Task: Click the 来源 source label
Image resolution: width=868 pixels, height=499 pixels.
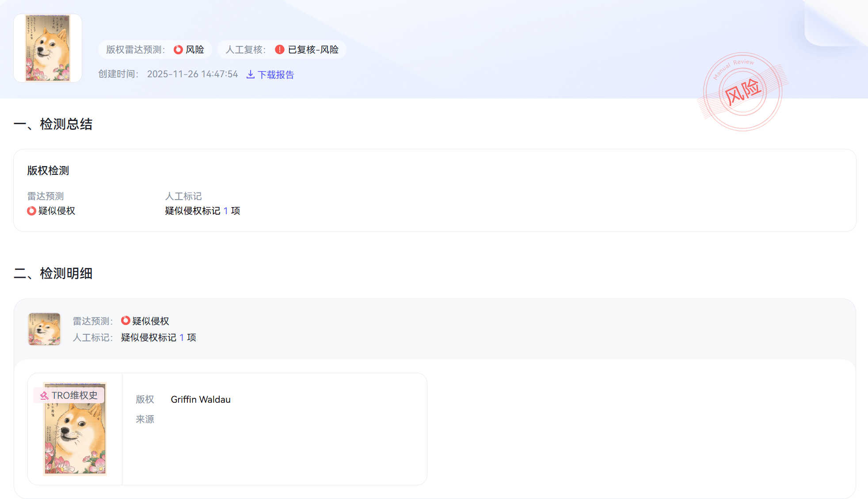Action: click(x=145, y=419)
